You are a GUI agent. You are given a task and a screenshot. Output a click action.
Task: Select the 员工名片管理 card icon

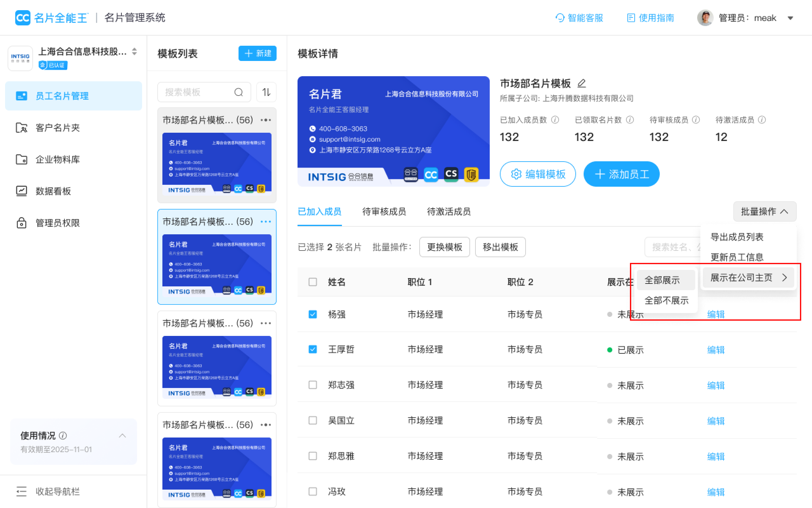[x=22, y=96]
